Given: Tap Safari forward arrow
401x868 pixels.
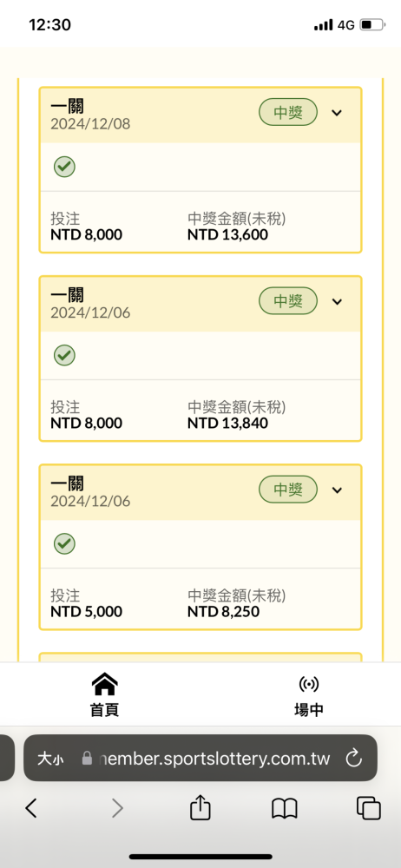Looking at the screenshot, I should (x=117, y=809).
